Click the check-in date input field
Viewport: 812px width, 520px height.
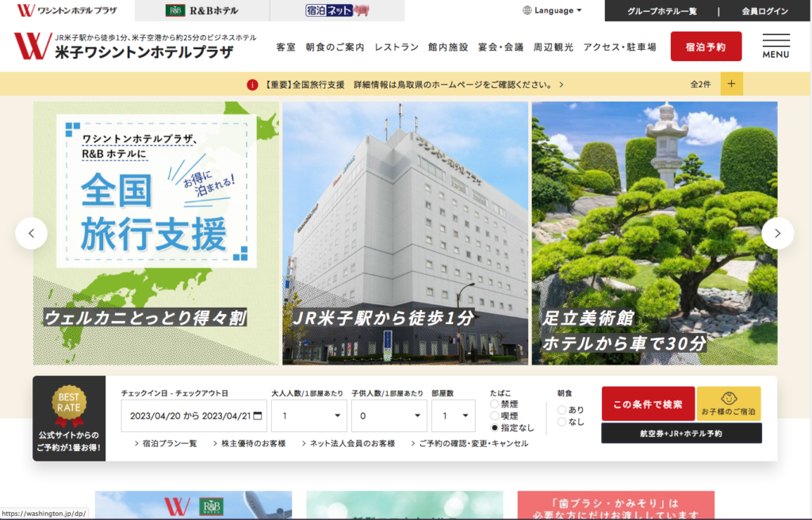pyautogui.click(x=193, y=415)
